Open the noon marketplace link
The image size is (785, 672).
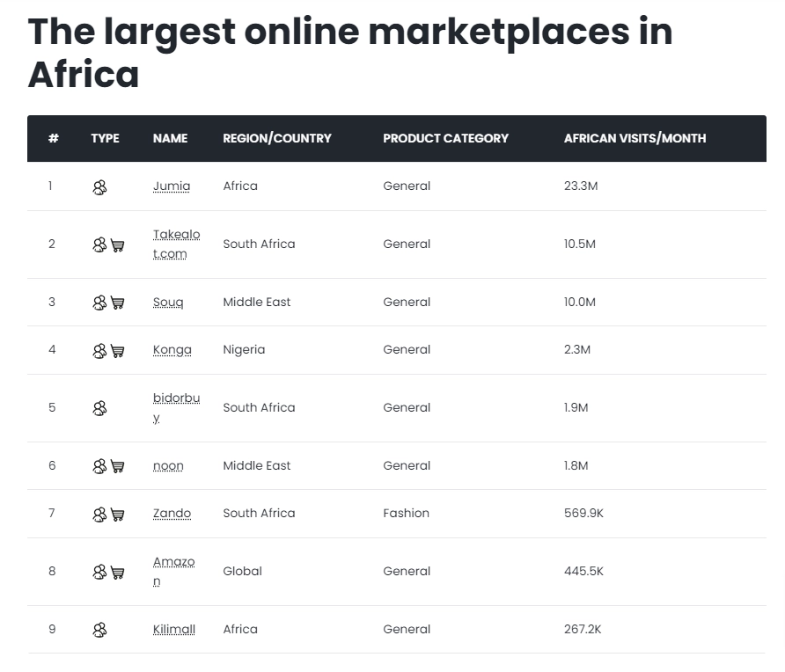tap(168, 466)
